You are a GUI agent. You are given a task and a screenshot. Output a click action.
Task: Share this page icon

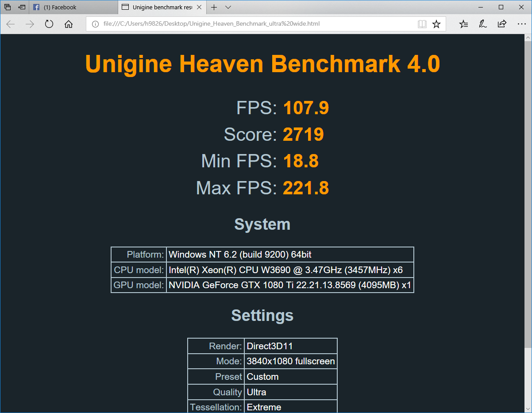(x=502, y=24)
